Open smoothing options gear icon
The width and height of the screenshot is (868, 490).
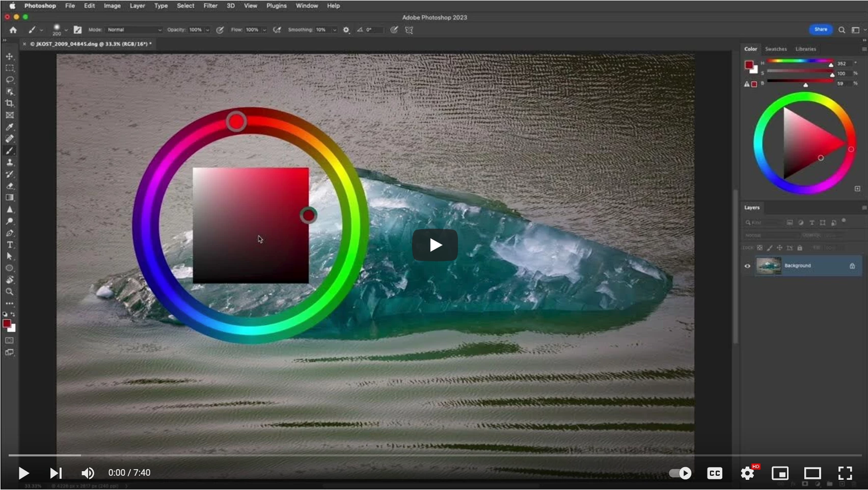pos(346,30)
